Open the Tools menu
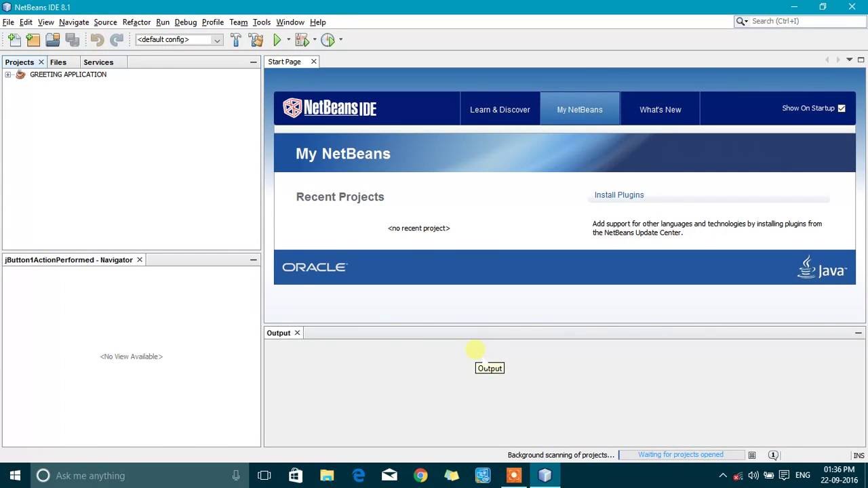The image size is (868, 488). coord(262,22)
